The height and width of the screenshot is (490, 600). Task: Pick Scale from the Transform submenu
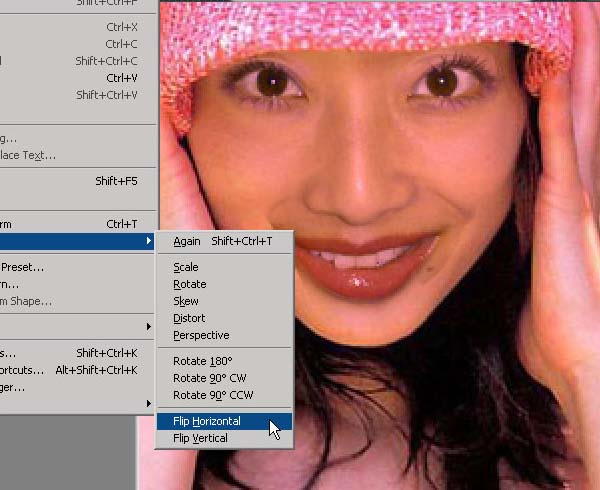click(224, 267)
